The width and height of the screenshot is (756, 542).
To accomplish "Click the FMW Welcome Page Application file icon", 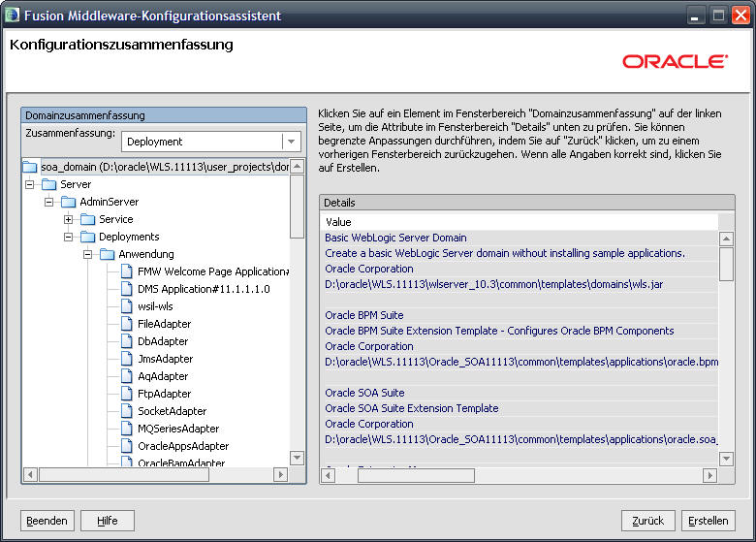I will tap(127, 271).
